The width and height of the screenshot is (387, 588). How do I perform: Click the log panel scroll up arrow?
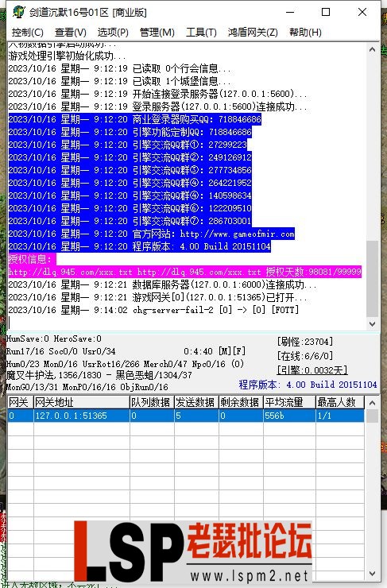point(372,49)
